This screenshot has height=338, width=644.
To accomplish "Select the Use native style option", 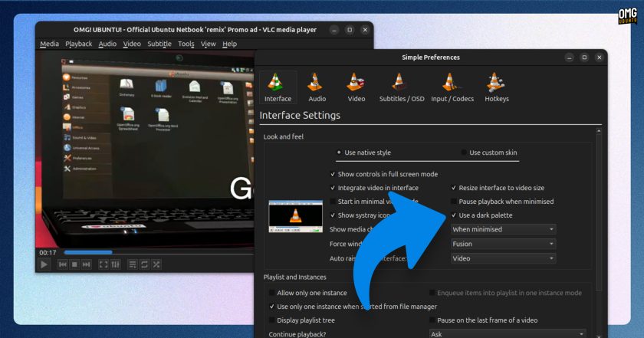I will pos(363,153).
